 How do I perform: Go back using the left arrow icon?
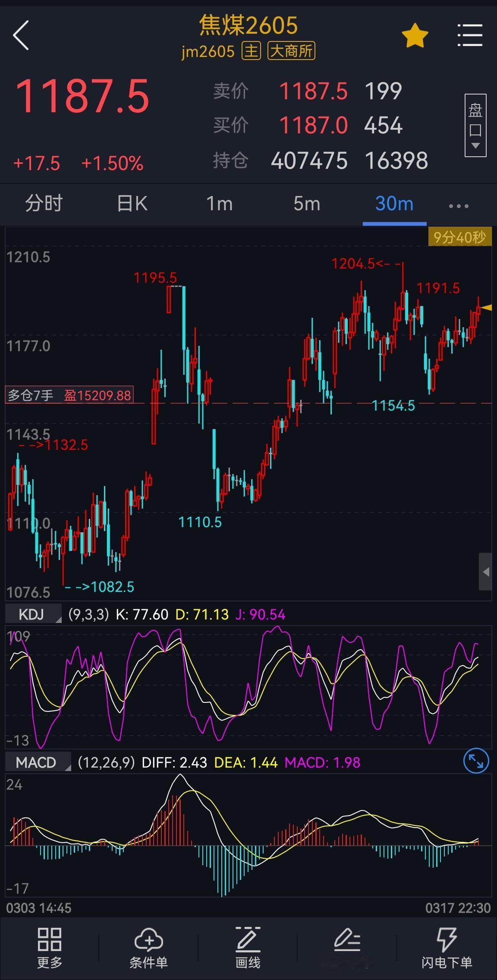(21, 35)
